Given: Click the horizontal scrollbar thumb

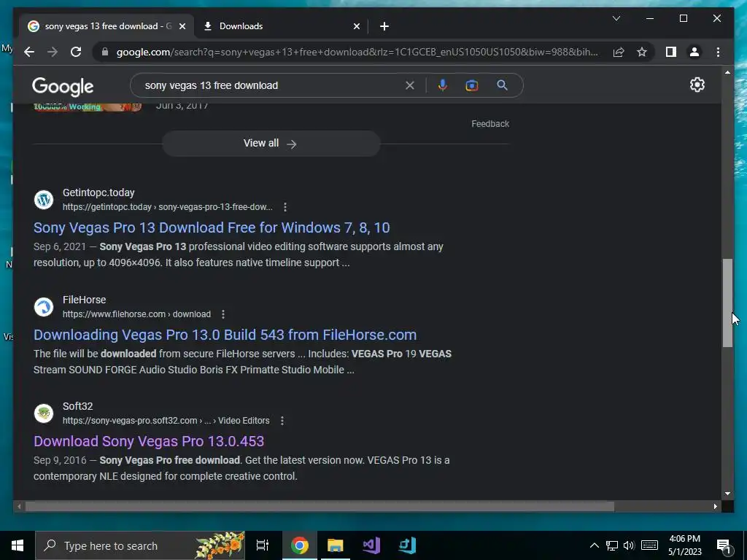Looking at the screenshot, I should coord(320,507).
